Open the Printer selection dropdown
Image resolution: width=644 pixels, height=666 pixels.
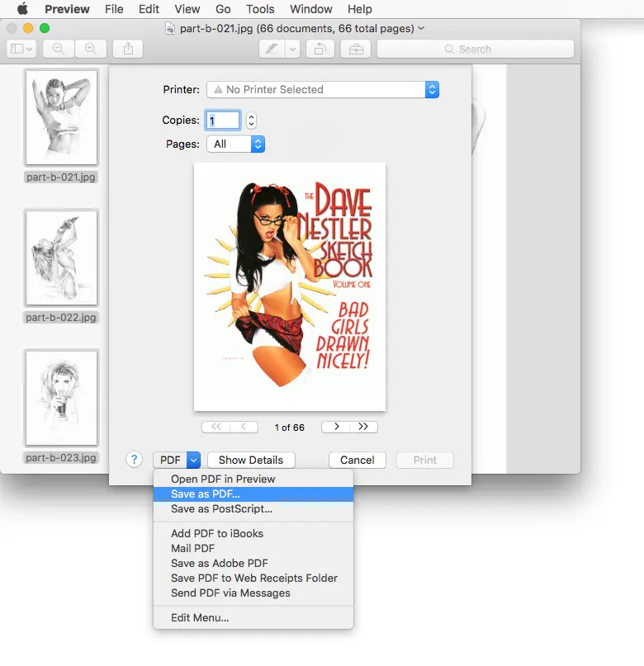pos(322,89)
